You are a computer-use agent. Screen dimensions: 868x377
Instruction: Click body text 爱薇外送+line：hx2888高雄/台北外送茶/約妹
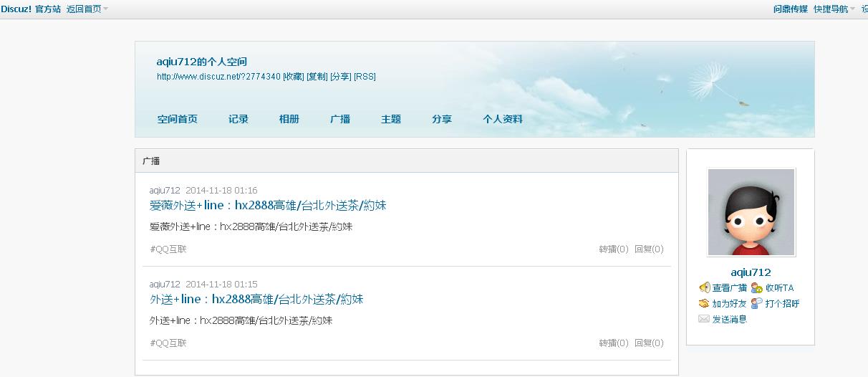(x=251, y=227)
